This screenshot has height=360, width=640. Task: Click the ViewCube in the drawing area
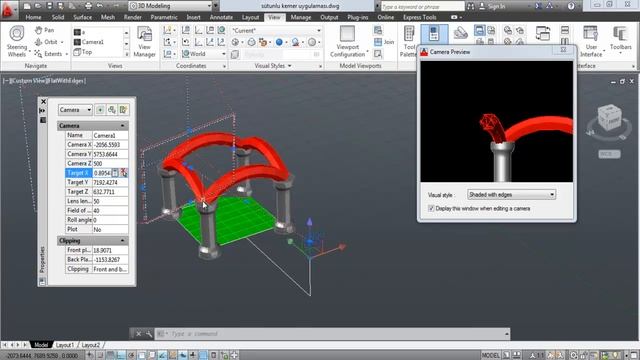pyautogui.click(x=609, y=118)
